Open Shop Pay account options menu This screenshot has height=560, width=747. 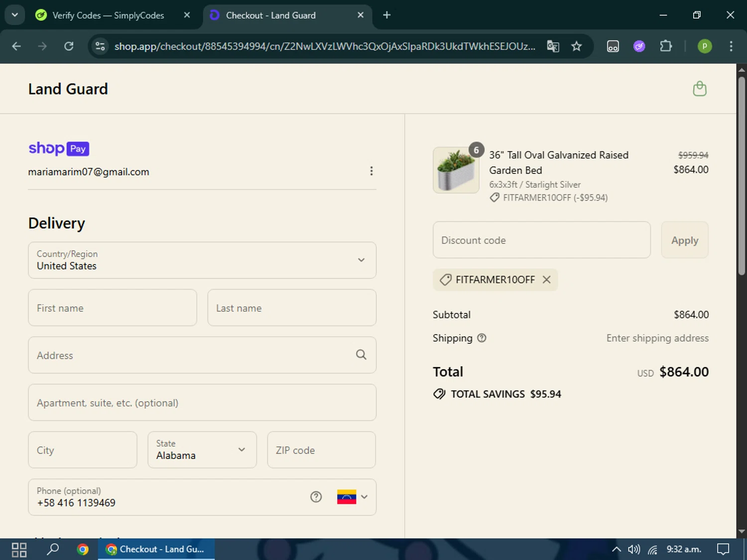point(372,171)
